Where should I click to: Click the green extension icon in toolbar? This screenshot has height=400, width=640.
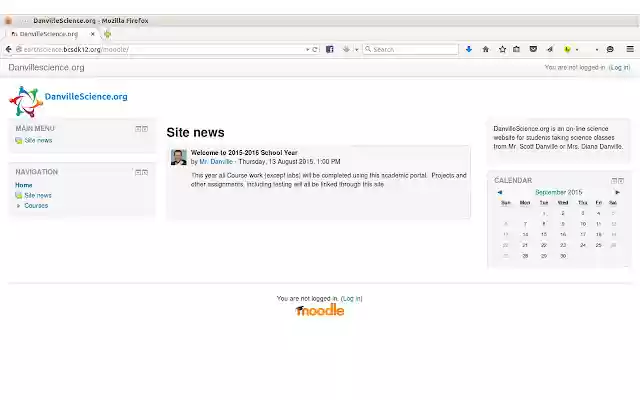coord(567,49)
